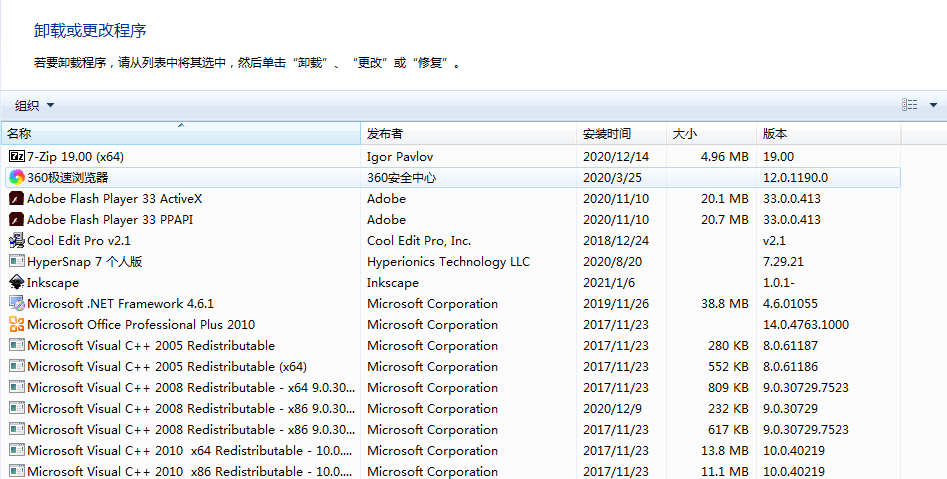
Task: Click the 7-Zip 19.00 program icon
Action: click(17, 156)
